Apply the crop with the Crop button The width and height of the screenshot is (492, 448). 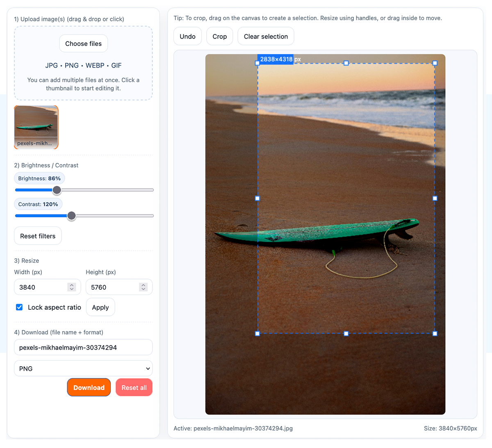point(219,36)
